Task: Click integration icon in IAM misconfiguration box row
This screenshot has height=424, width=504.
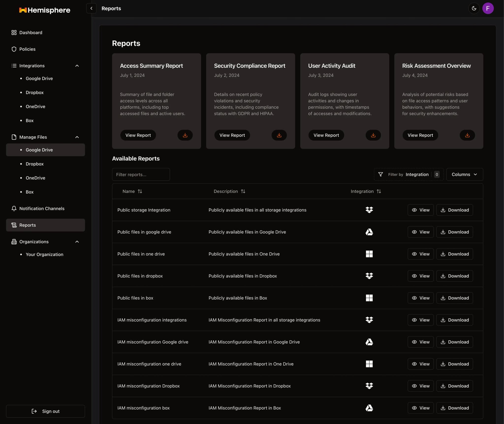Action: click(369, 408)
